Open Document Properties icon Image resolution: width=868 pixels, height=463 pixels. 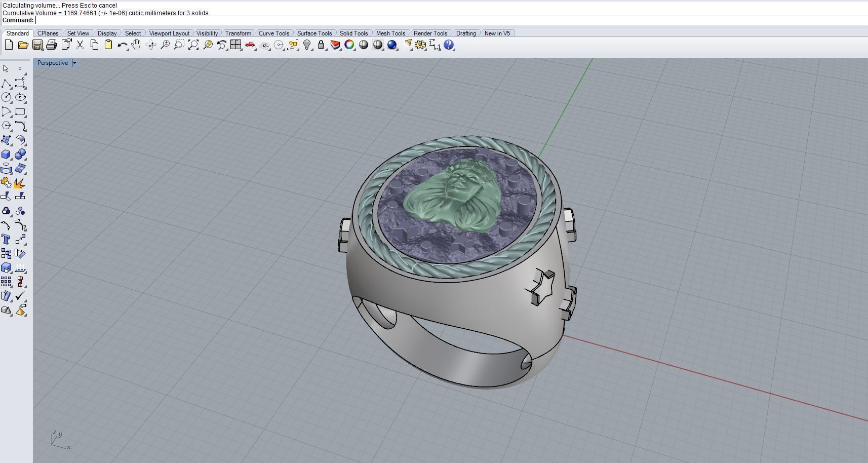[x=66, y=45]
